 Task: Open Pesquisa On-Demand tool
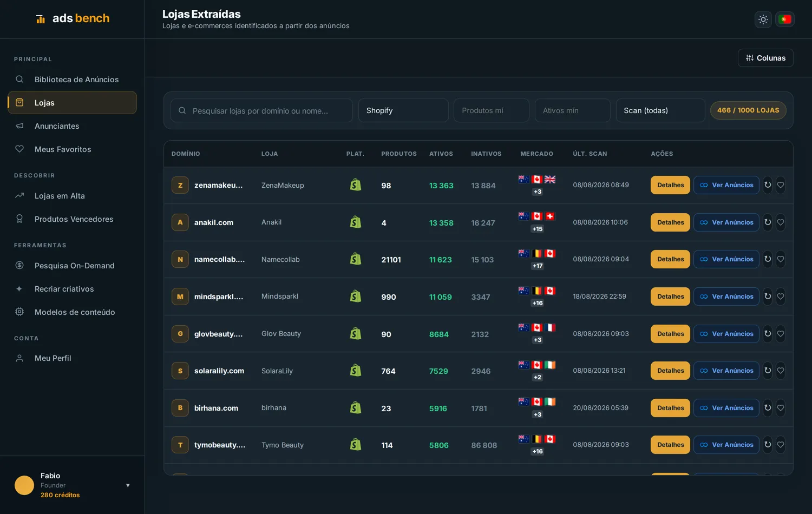point(72,266)
